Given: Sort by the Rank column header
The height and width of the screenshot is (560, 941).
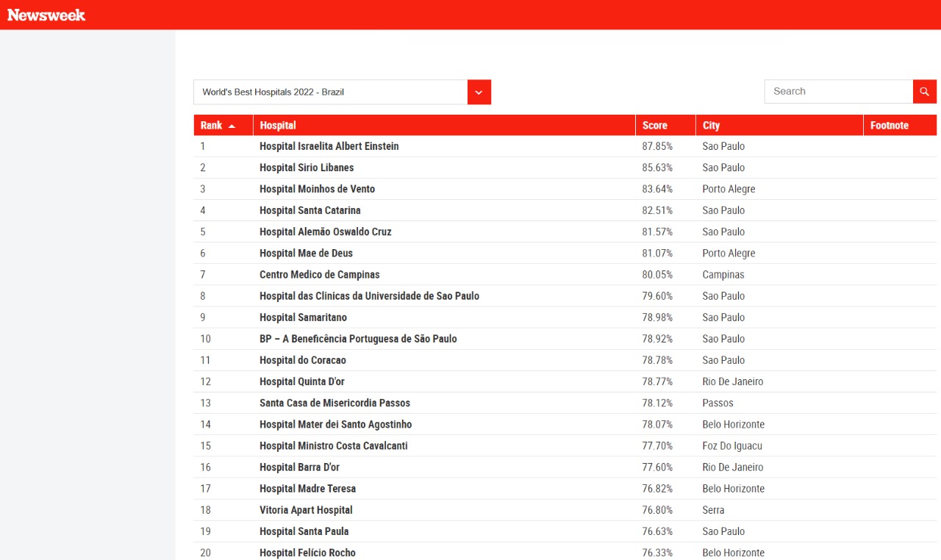Looking at the screenshot, I should tap(223, 125).
